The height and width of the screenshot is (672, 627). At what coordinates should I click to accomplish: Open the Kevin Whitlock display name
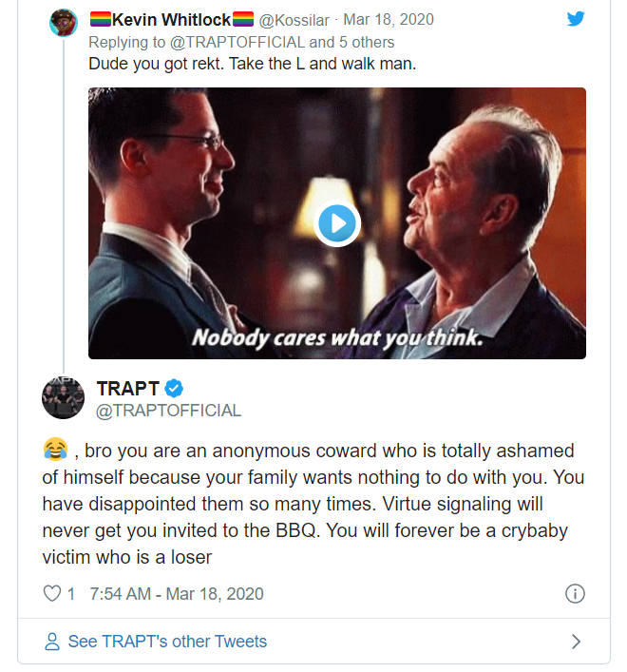click(171, 19)
